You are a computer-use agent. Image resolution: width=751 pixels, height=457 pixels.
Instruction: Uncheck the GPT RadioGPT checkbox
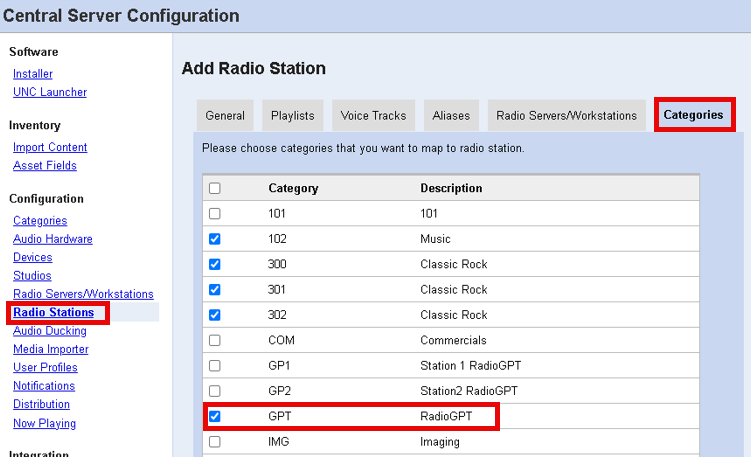(x=214, y=416)
